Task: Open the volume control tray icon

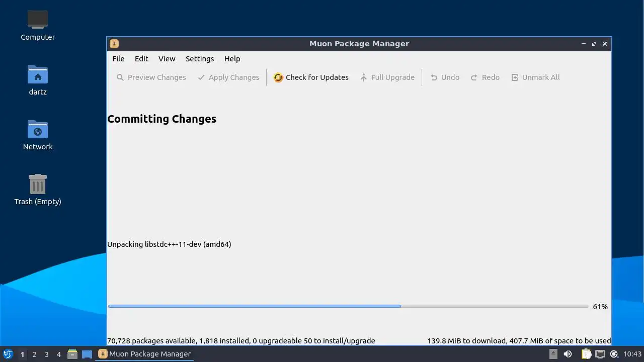Action: (568, 354)
